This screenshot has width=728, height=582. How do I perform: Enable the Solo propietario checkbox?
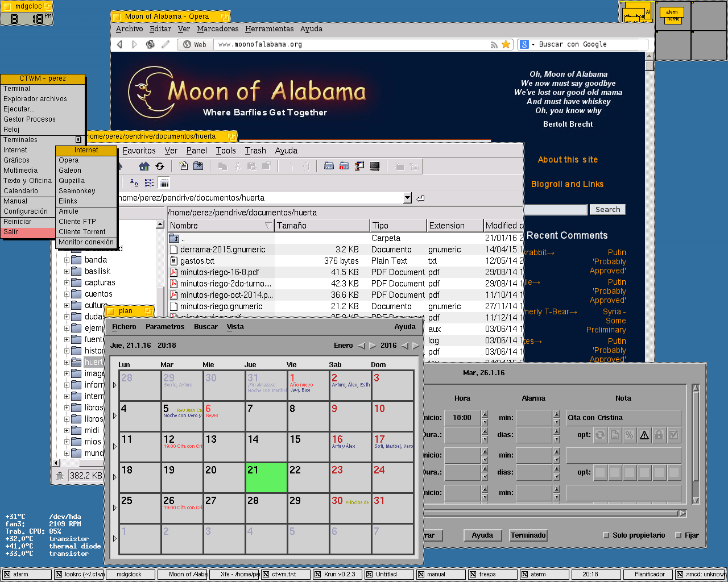click(x=606, y=535)
